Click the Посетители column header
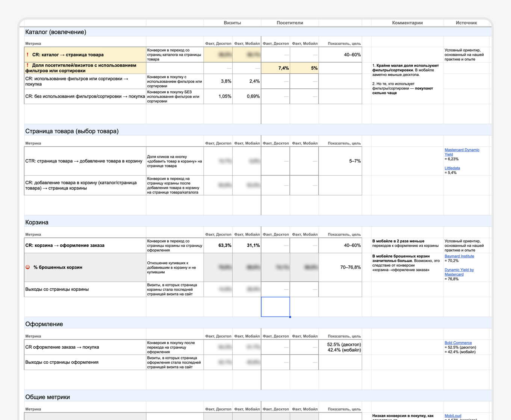The width and height of the screenshot is (511, 420). [290, 23]
